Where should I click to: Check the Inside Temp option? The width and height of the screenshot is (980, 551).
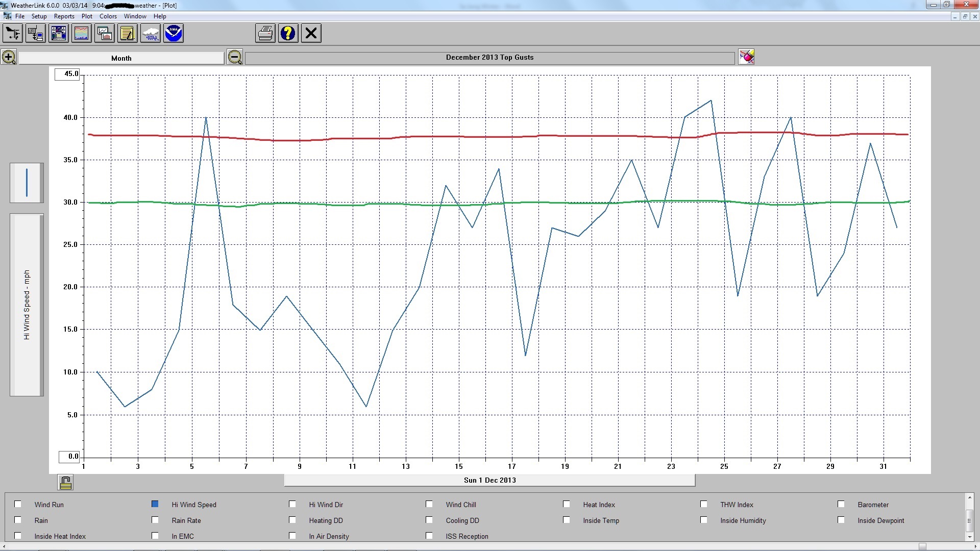tap(567, 520)
